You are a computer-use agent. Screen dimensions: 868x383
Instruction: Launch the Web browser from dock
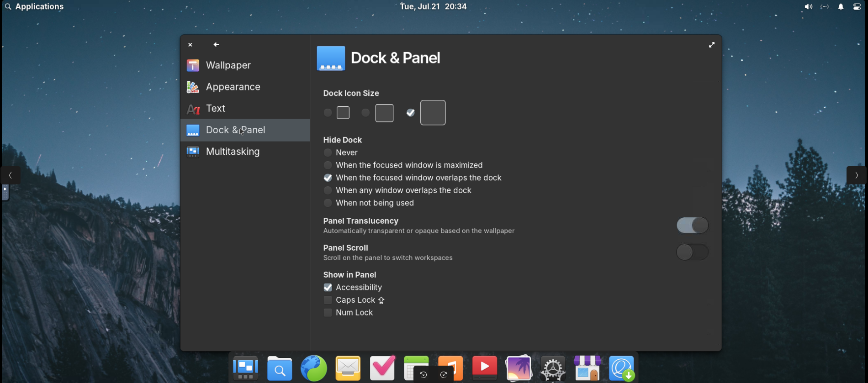point(314,368)
